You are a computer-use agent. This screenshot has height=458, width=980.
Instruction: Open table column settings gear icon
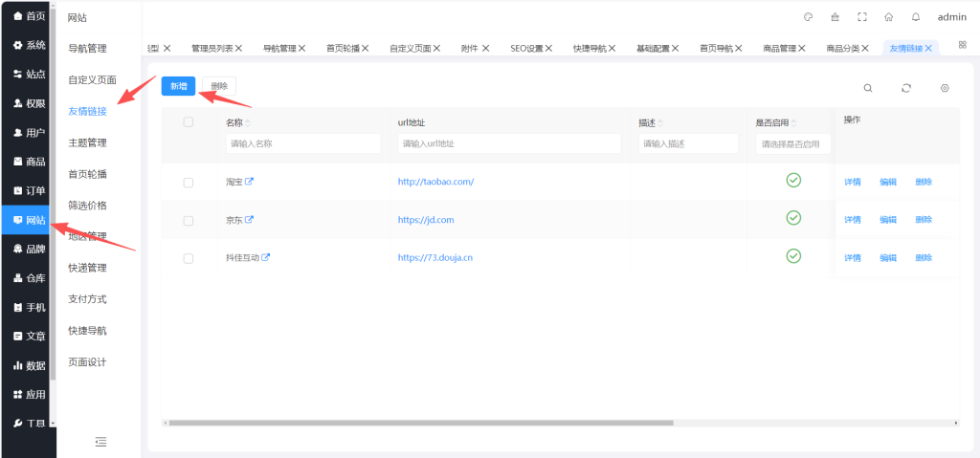(945, 88)
